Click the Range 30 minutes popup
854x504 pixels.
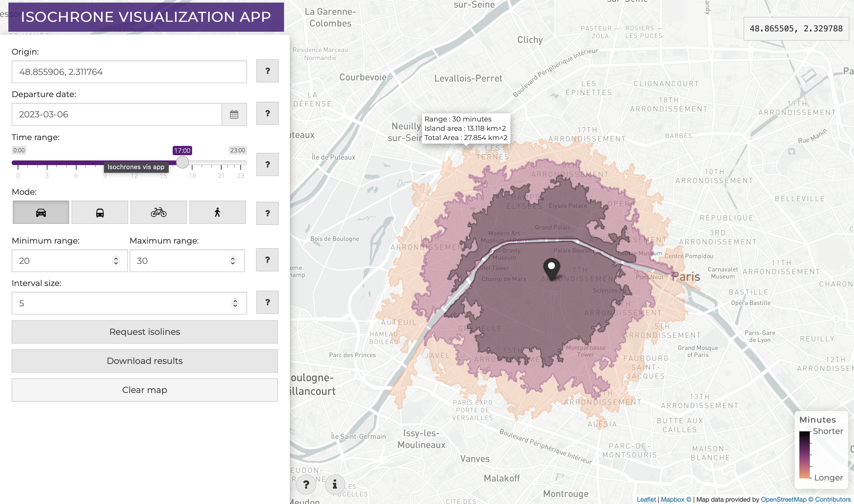coord(466,128)
